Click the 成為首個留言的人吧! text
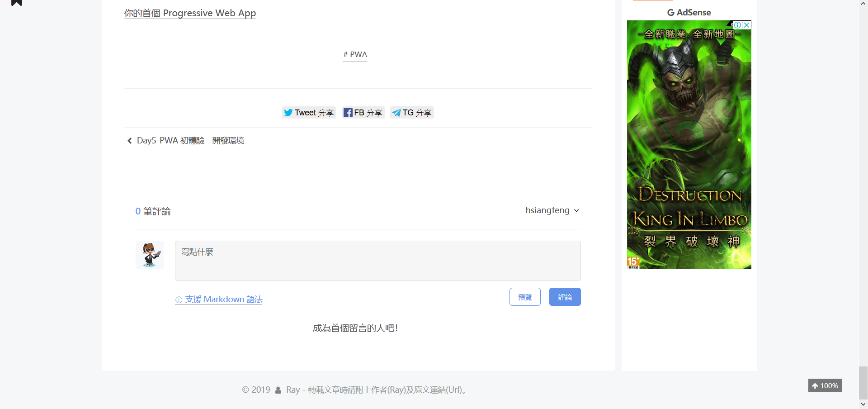The image size is (868, 409). pyautogui.click(x=355, y=328)
